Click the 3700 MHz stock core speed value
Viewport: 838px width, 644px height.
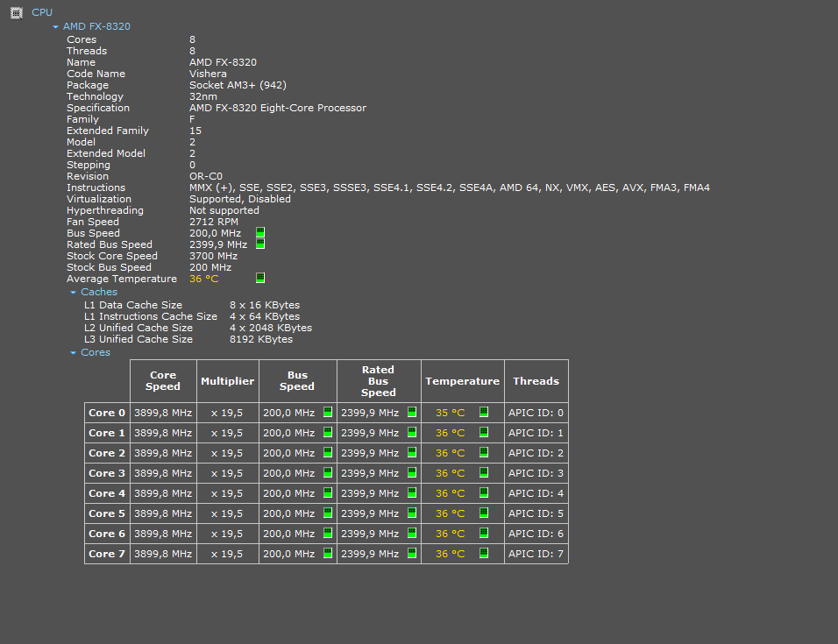[x=213, y=256]
